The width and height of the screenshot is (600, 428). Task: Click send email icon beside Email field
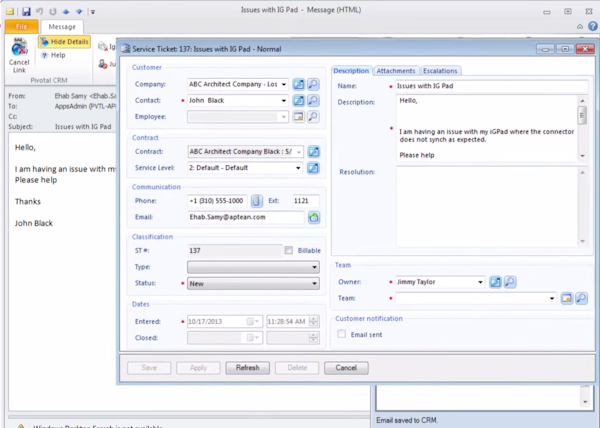pyautogui.click(x=313, y=217)
